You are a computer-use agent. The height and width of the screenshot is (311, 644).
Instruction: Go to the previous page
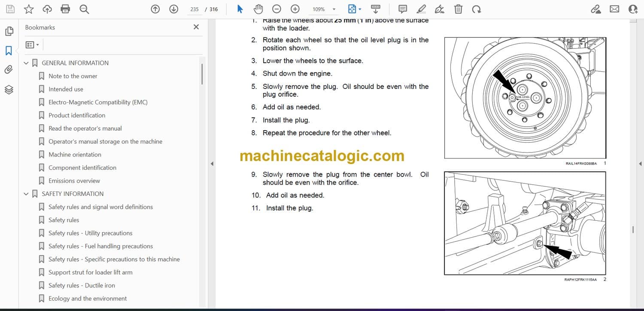pos(155,9)
